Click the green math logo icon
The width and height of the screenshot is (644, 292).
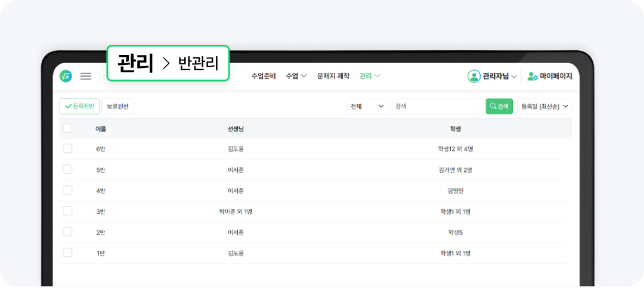coord(66,76)
